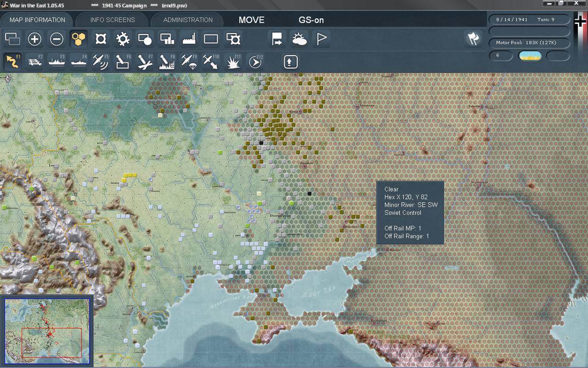
Task: Select F6 bombing mode
Action: pos(123,62)
